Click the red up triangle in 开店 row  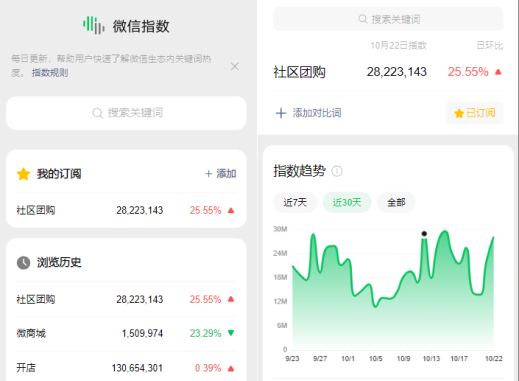click(x=231, y=368)
